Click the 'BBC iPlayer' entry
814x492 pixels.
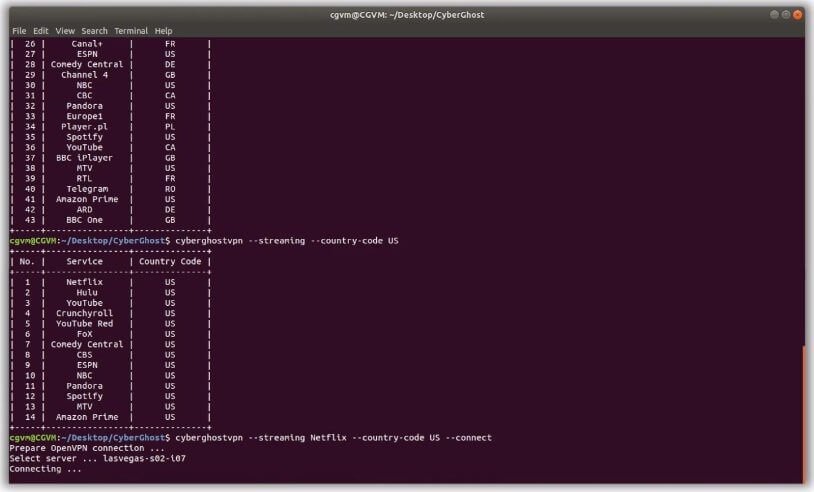(x=84, y=158)
